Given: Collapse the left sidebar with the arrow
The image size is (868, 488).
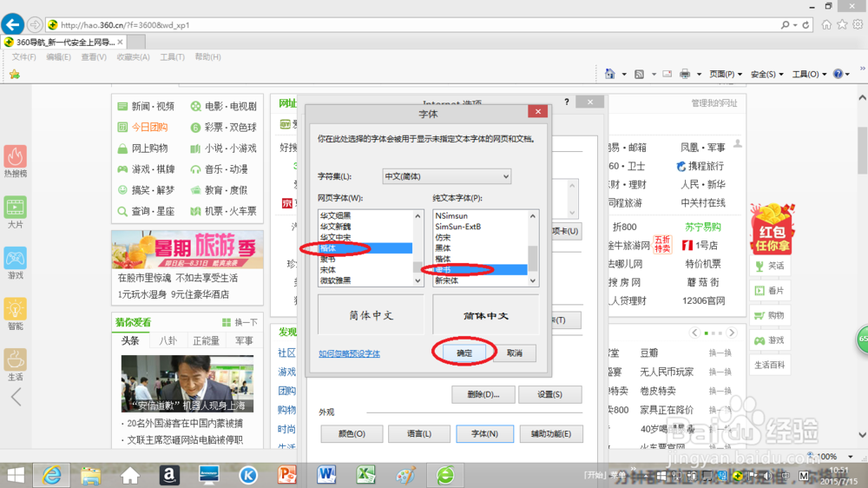Looking at the screenshot, I should pos(16,397).
